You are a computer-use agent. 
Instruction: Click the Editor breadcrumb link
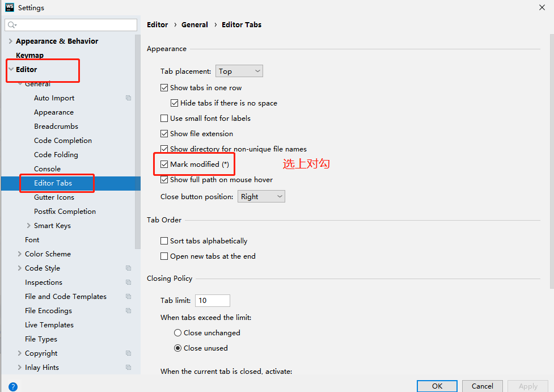coord(157,25)
